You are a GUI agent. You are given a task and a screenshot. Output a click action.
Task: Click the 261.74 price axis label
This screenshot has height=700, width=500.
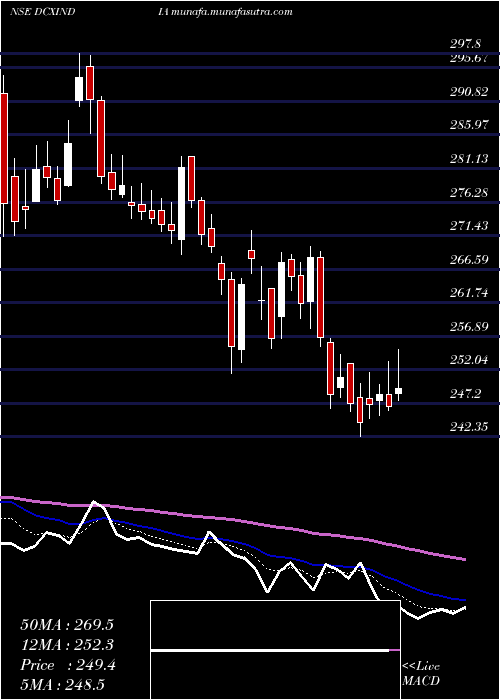click(469, 293)
